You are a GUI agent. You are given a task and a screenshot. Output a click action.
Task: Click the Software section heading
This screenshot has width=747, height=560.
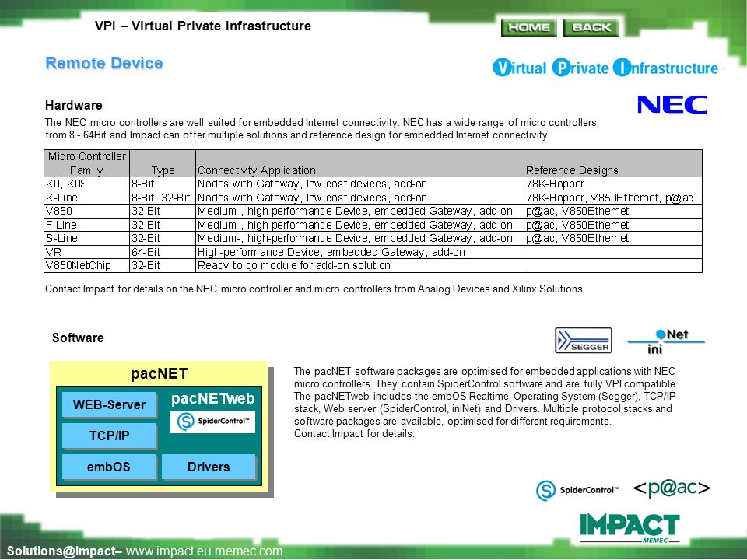[x=78, y=338]
